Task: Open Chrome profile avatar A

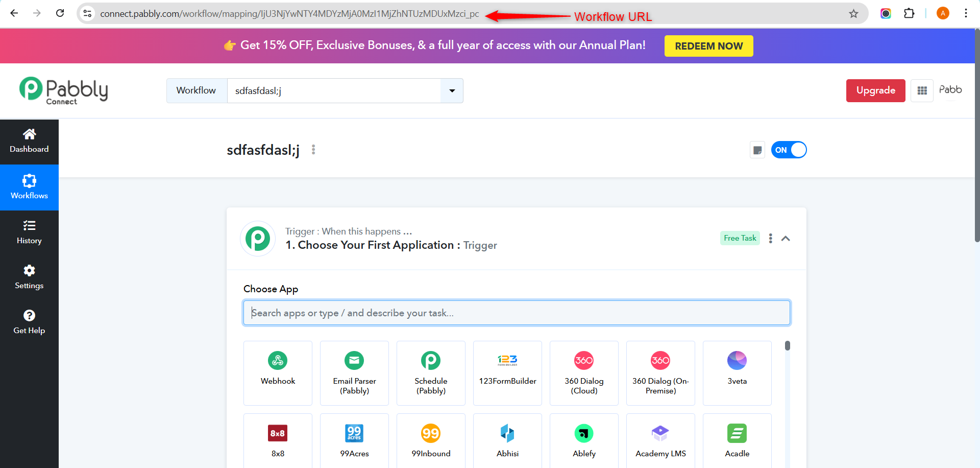Action: coord(943,13)
